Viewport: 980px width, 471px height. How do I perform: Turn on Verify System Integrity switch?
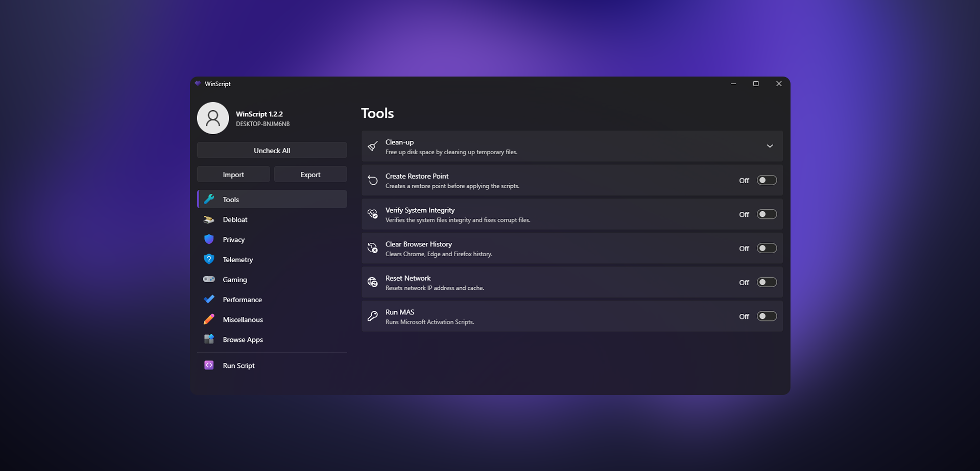tap(767, 214)
